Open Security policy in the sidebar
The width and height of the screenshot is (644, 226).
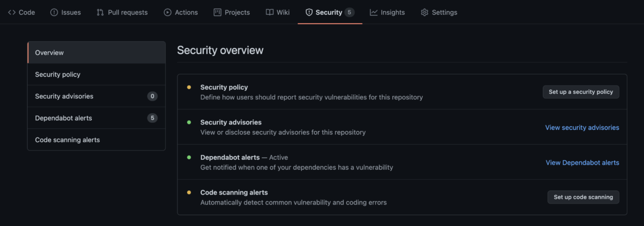click(x=96, y=74)
